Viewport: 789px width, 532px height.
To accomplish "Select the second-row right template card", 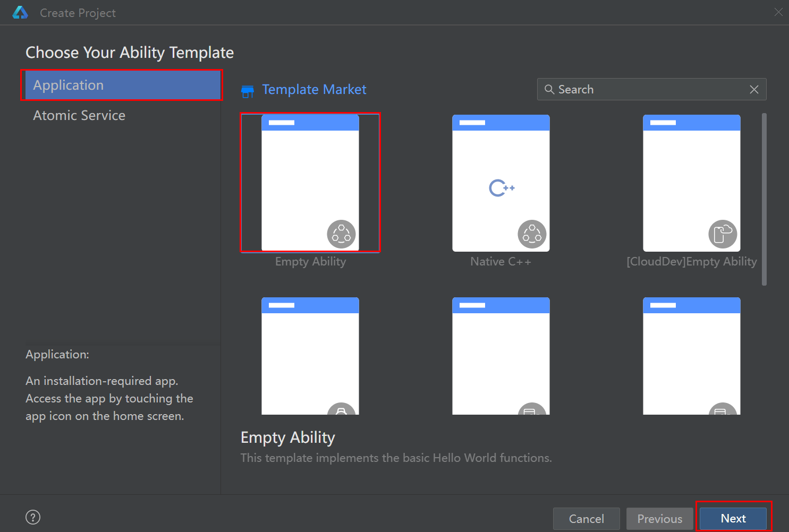I will tap(692, 356).
